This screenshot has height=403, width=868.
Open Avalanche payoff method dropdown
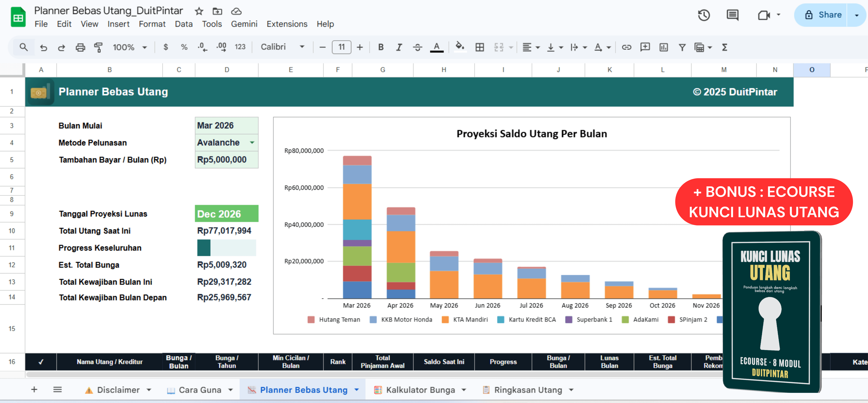coord(252,143)
